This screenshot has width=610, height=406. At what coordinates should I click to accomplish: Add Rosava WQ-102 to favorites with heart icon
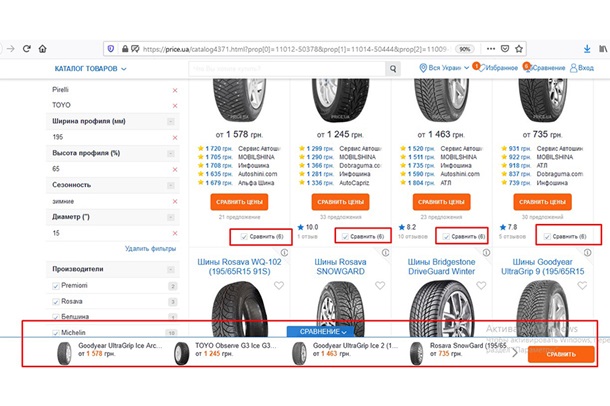click(279, 286)
